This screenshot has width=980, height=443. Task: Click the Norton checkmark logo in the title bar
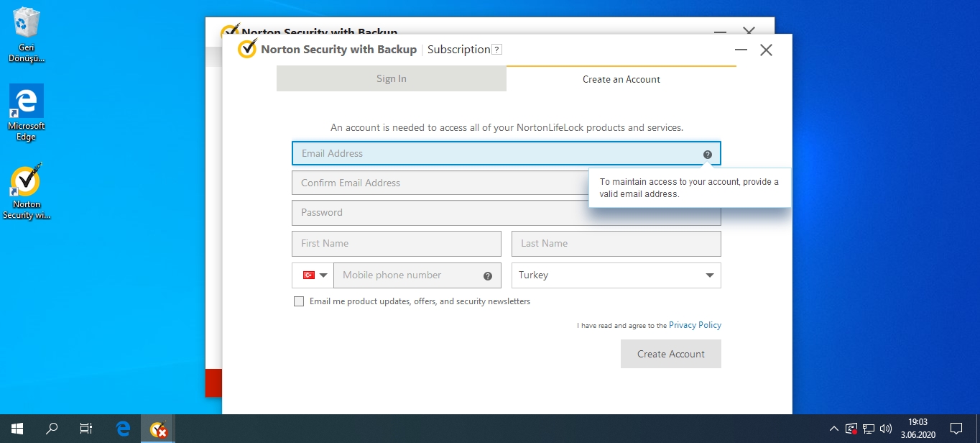coord(247,49)
